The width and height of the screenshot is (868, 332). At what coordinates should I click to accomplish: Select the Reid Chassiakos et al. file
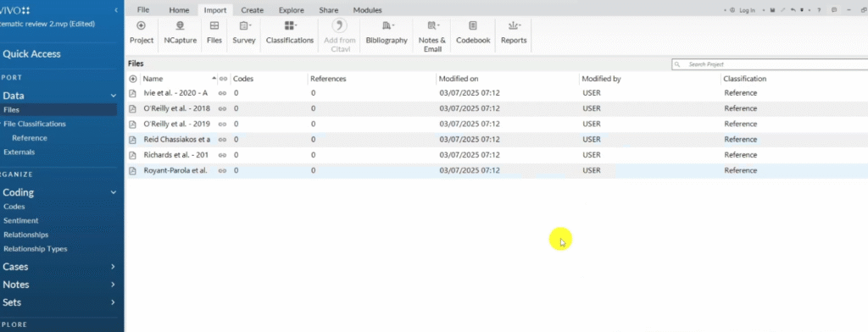pos(176,140)
